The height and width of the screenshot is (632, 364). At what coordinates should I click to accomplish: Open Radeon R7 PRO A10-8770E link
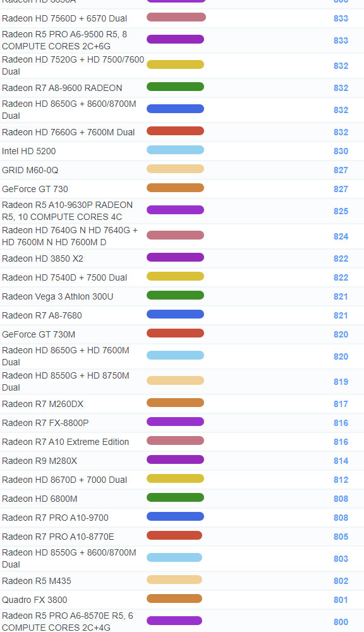click(x=58, y=537)
